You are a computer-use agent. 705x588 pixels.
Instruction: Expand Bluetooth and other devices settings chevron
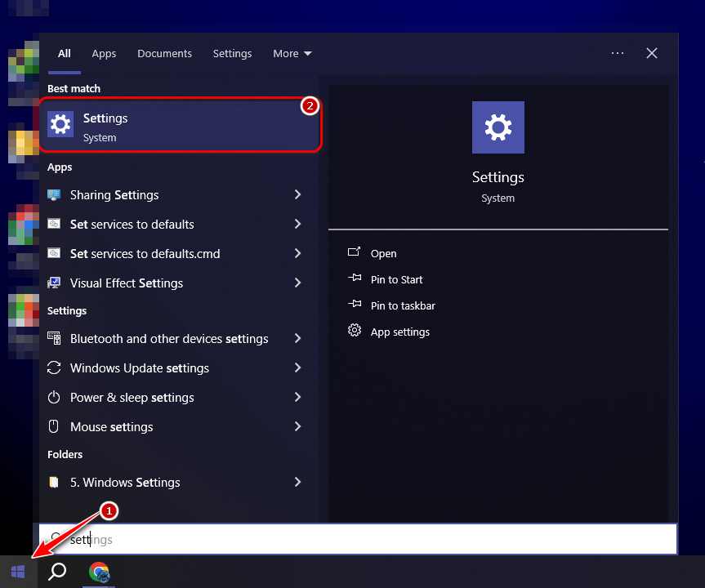[297, 338]
